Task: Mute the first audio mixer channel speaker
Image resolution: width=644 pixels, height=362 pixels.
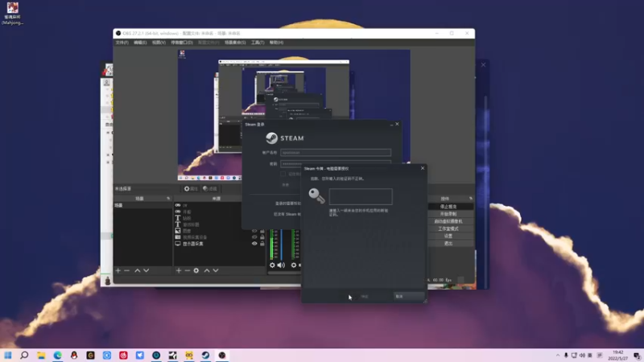Action: [x=281, y=265]
